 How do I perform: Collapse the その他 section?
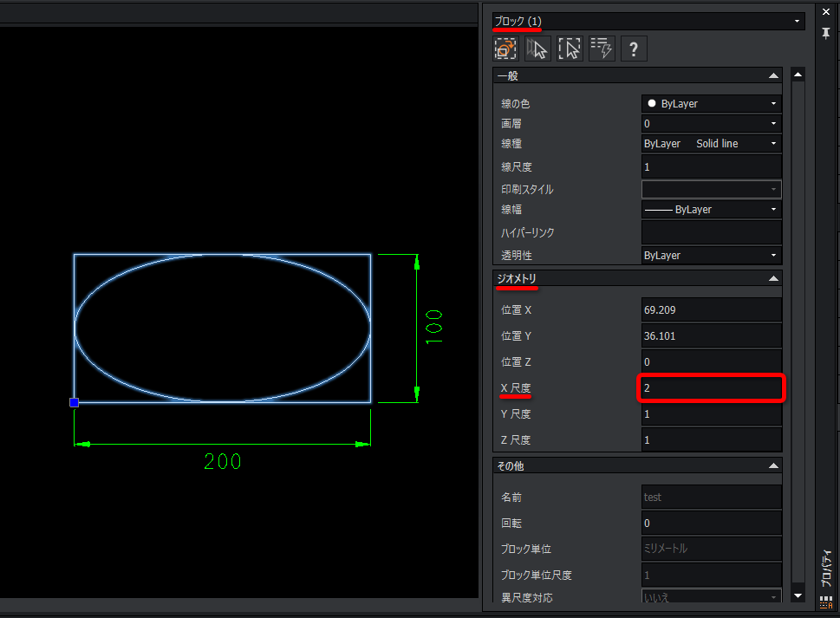[773, 466]
